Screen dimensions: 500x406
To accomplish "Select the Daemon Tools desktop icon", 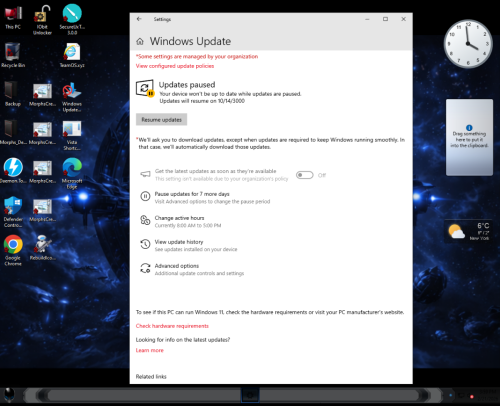I will [13, 171].
